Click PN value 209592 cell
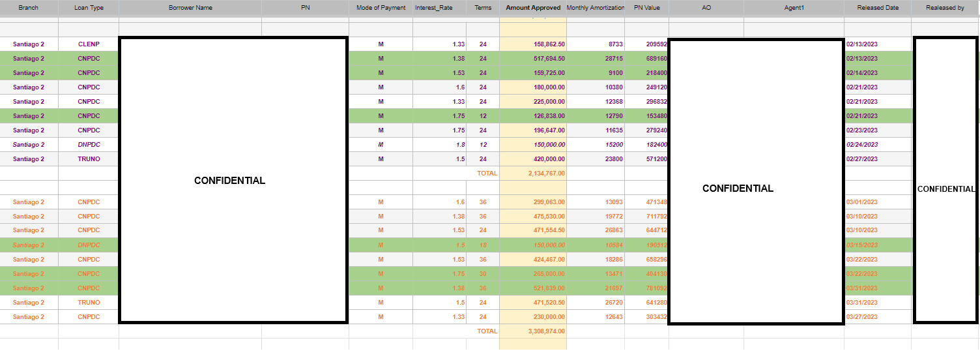 [646, 44]
